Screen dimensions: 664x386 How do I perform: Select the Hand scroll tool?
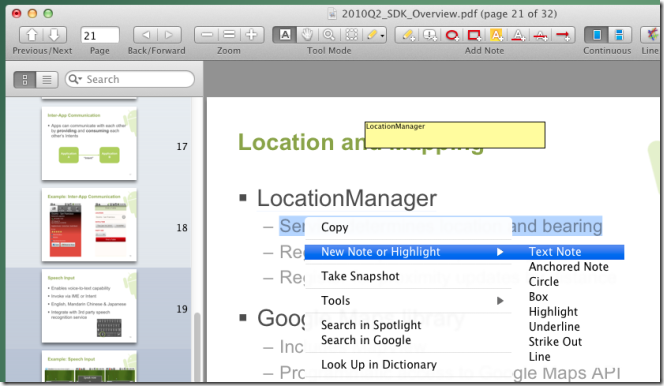[307, 35]
